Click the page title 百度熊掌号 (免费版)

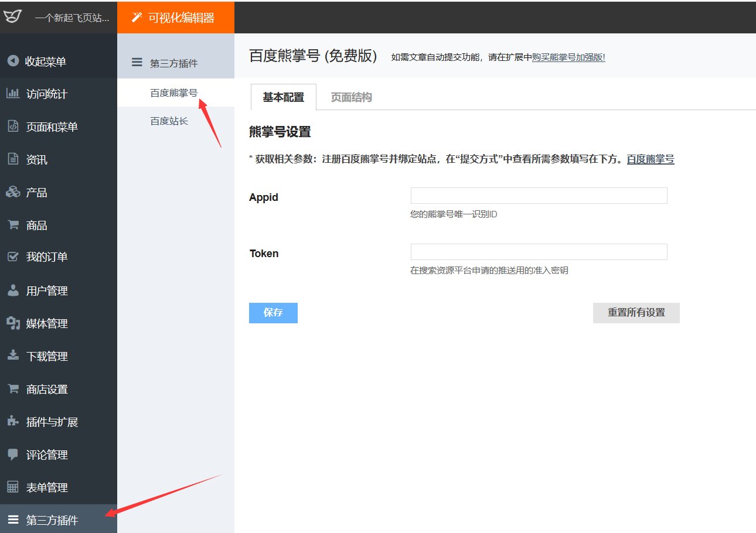coord(313,56)
